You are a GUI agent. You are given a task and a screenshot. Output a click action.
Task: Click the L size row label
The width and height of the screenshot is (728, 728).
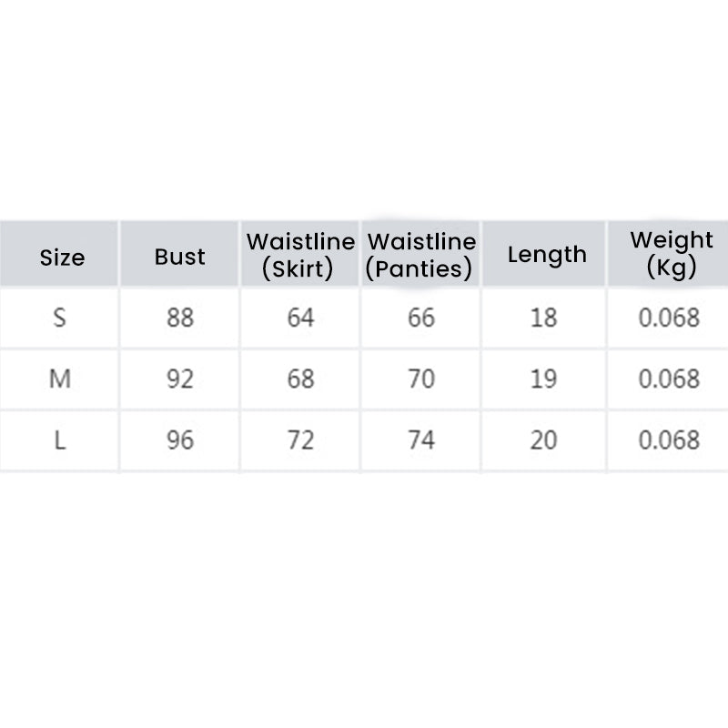click(x=60, y=440)
